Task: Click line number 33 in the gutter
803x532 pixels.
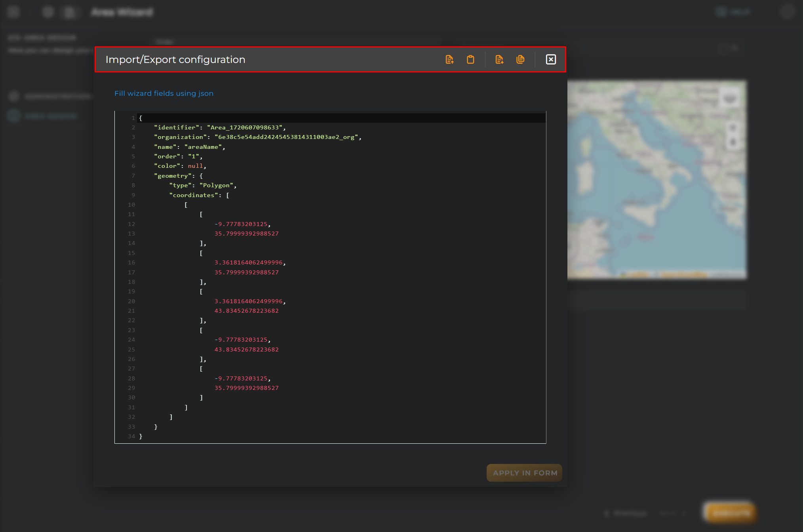Action: click(131, 427)
